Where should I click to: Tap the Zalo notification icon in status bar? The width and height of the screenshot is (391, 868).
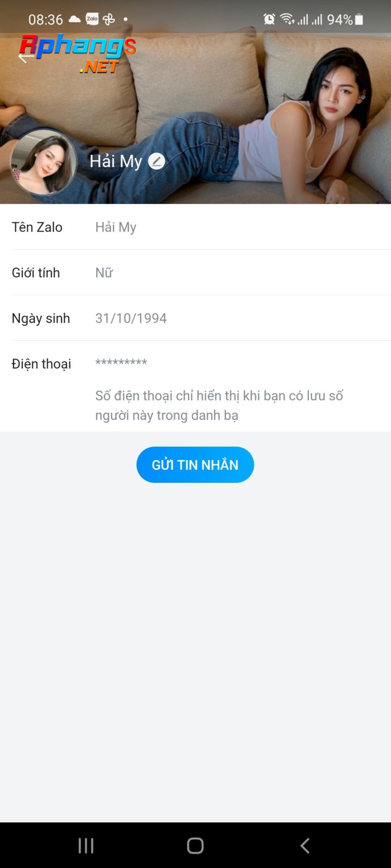tap(92, 19)
